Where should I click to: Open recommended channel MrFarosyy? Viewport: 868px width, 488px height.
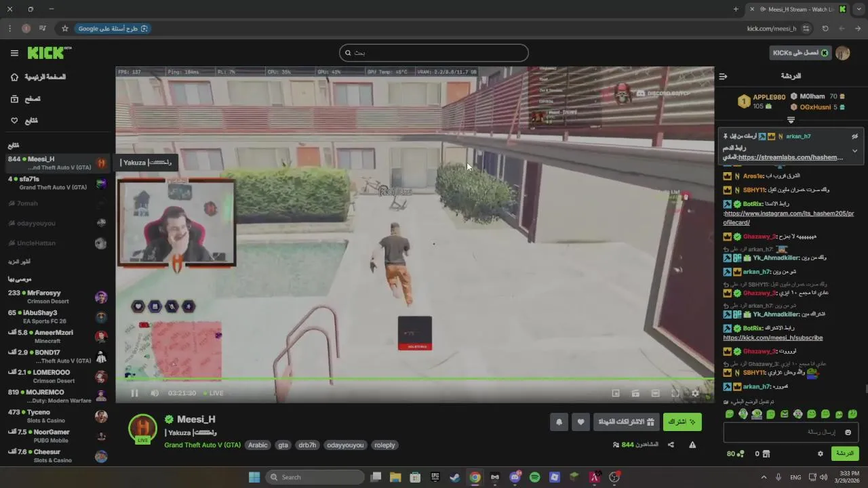[x=58, y=297]
